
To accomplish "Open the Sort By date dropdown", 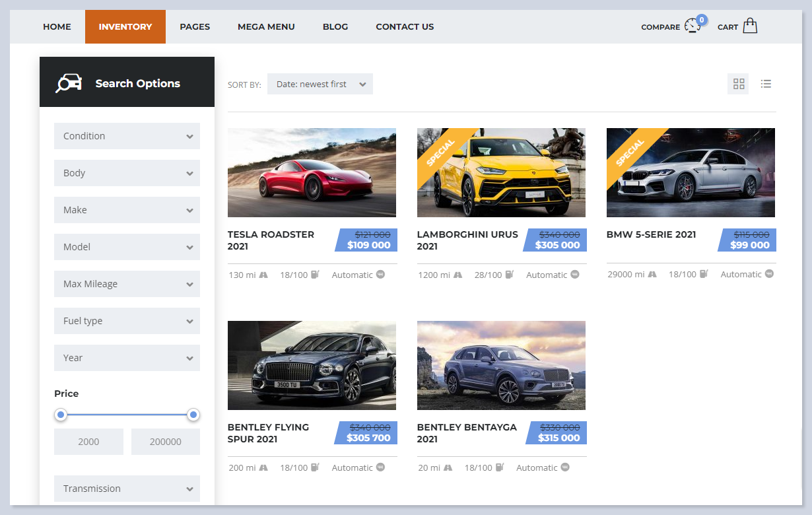I will (320, 84).
